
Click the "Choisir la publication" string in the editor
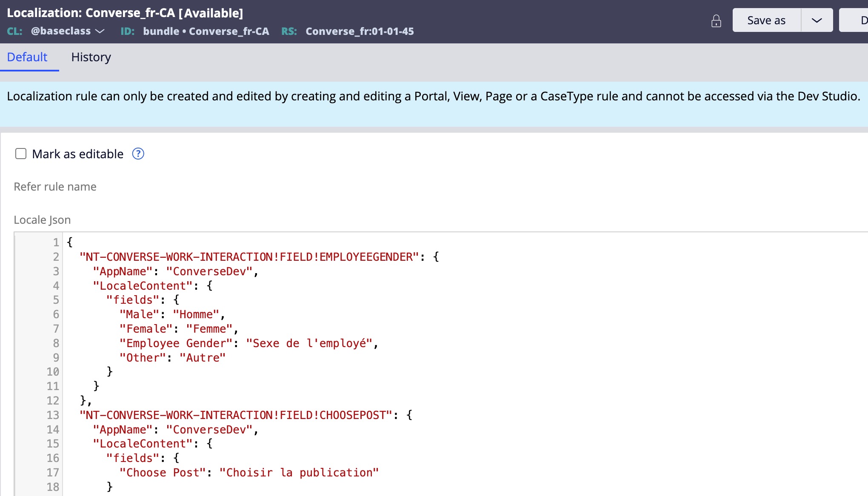tap(299, 473)
